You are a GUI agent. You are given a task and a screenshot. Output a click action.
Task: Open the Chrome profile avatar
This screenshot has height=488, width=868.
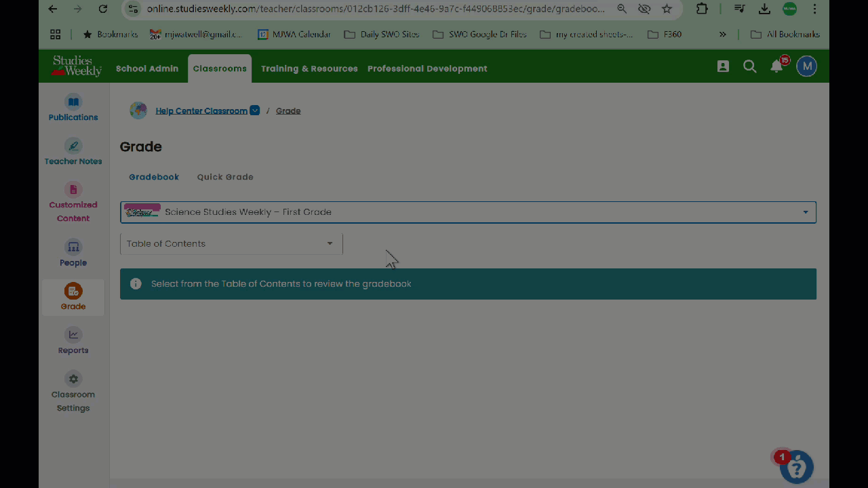[789, 9]
